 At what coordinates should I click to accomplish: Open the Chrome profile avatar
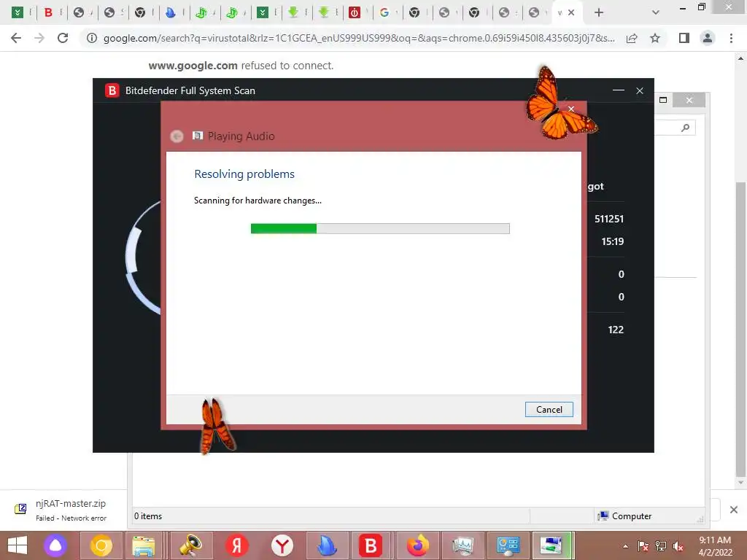point(708,38)
